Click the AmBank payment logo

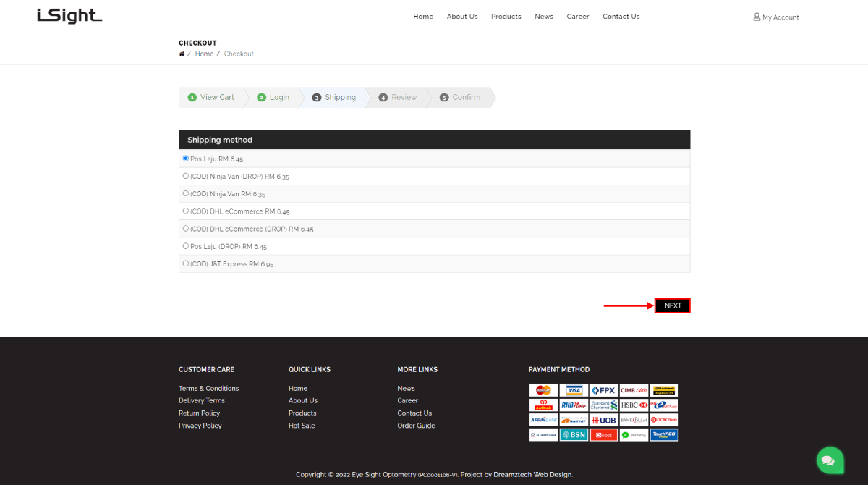543,405
